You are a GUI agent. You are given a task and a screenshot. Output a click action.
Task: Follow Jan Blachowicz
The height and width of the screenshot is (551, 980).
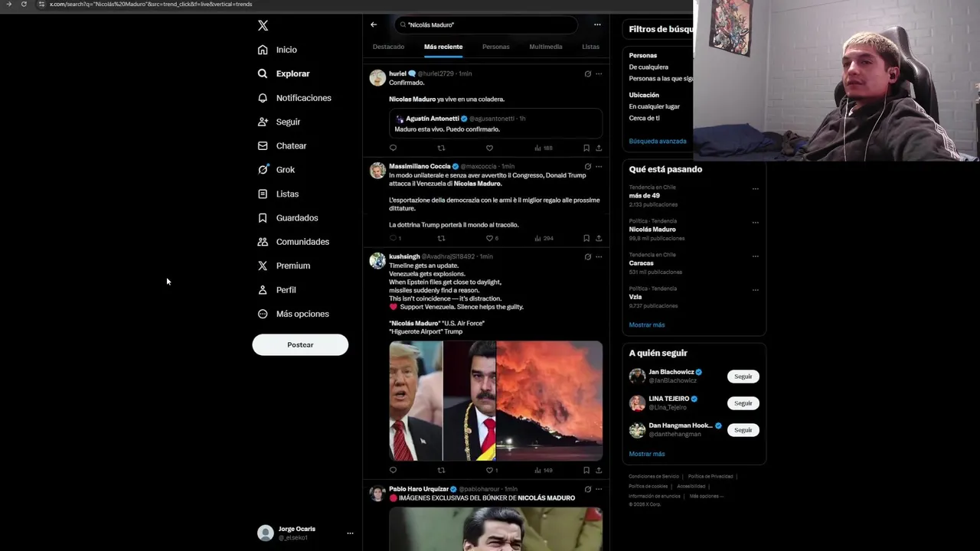[x=743, y=377]
